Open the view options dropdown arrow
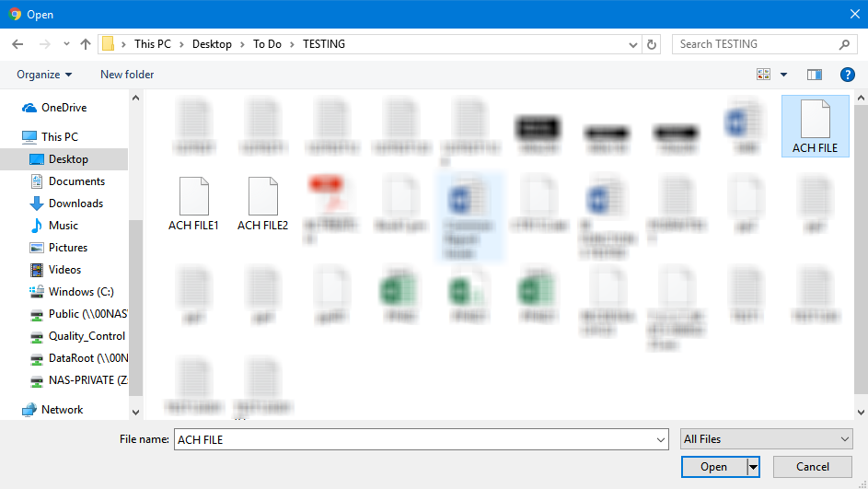The image size is (868, 489). (784, 75)
